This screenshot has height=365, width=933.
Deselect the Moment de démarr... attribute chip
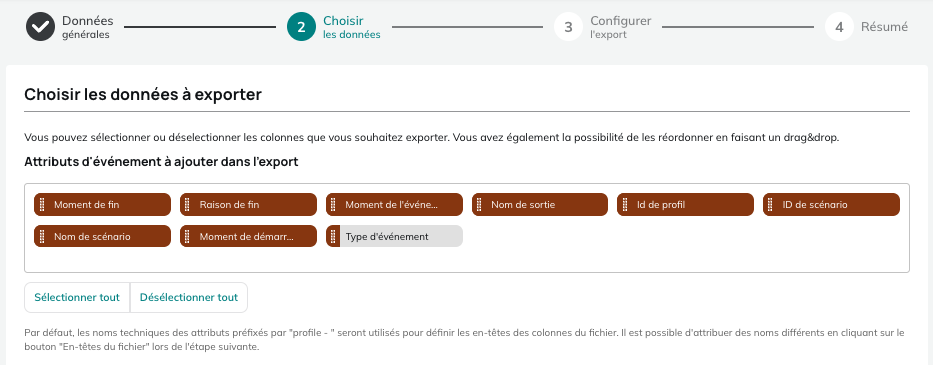click(x=248, y=236)
